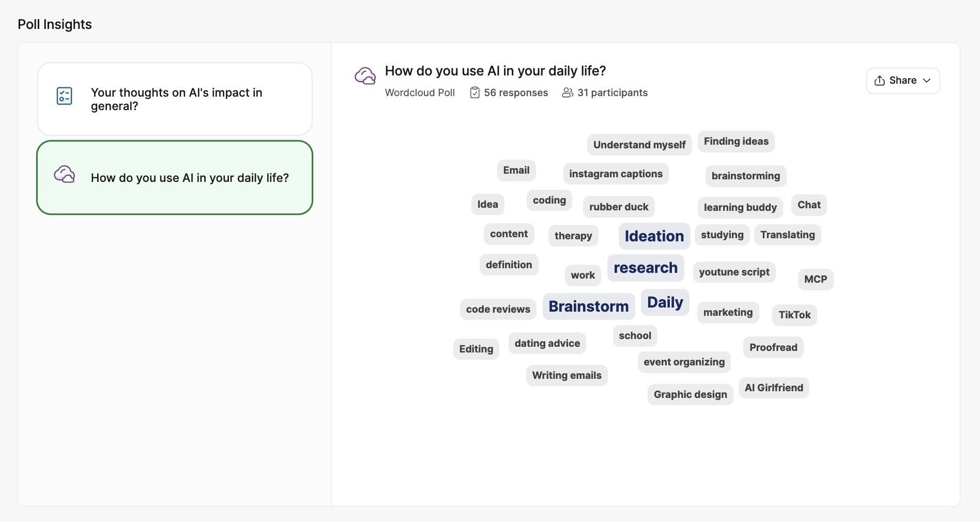The height and width of the screenshot is (522, 980).
Task: Click the responses clipboard icon
Action: 474,93
